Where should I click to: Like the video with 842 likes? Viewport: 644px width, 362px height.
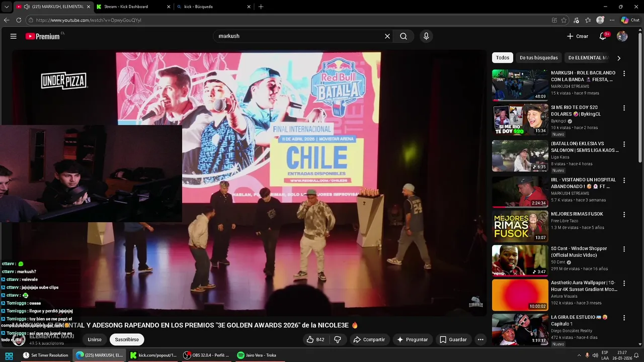coord(315,339)
